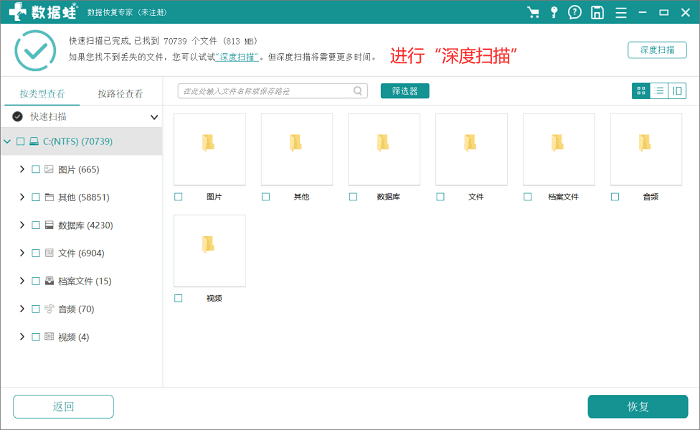This screenshot has width=700, height=430.
Task: Open the 图片 folder thumbnail
Action: (209, 149)
